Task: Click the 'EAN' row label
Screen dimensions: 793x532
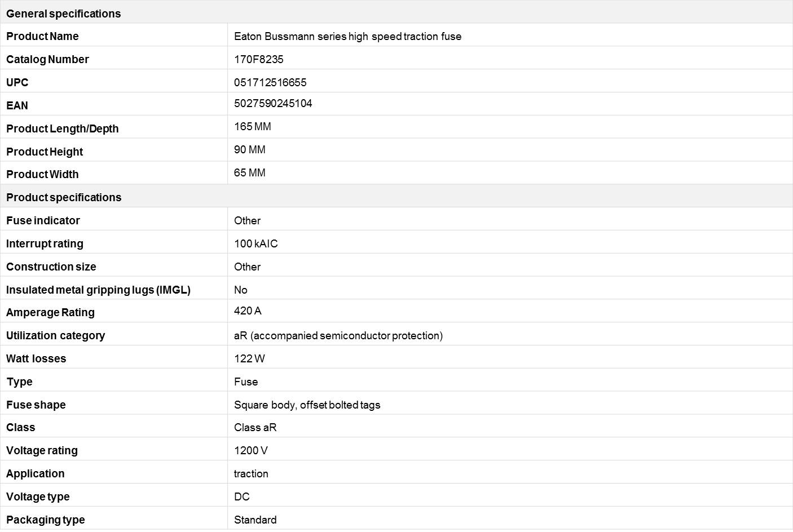Action: (17, 105)
